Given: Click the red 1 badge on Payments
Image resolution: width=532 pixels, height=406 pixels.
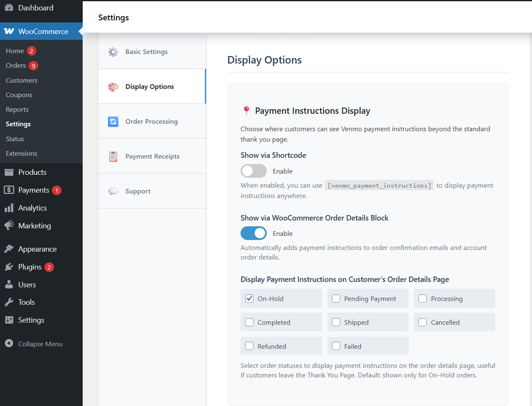Looking at the screenshot, I should pos(57,190).
